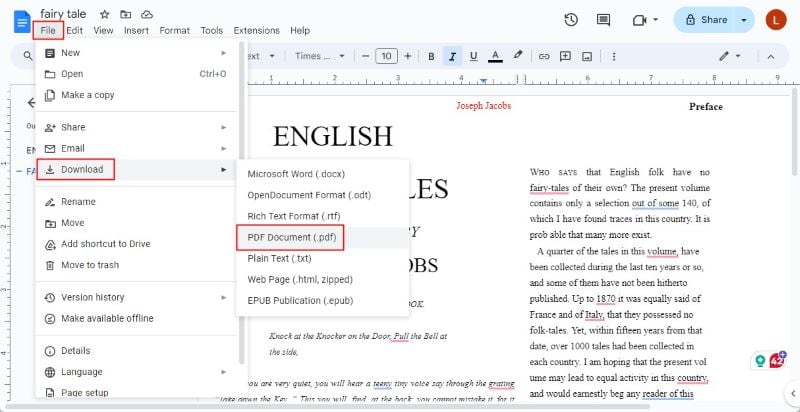Screen dimensions: 800x412
Task: Open the Insert menu
Action: coord(136,31)
